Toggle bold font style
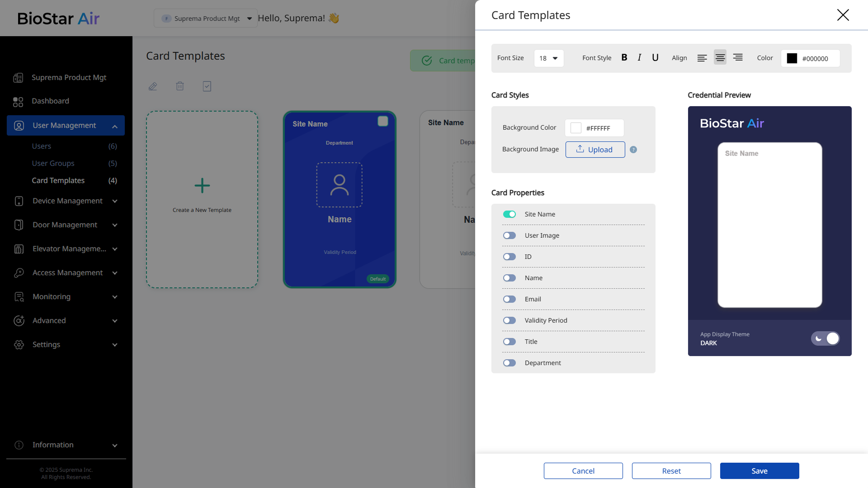The image size is (868, 488). (x=624, y=57)
